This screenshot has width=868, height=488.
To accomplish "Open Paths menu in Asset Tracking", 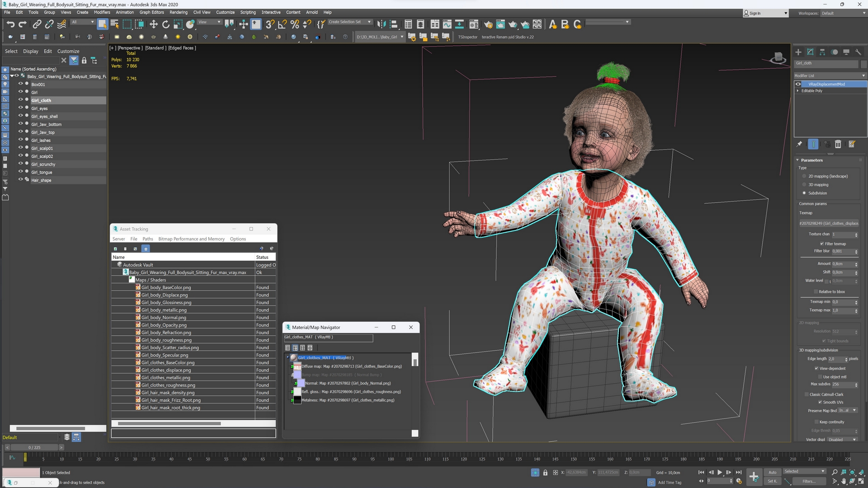I will 147,239.
